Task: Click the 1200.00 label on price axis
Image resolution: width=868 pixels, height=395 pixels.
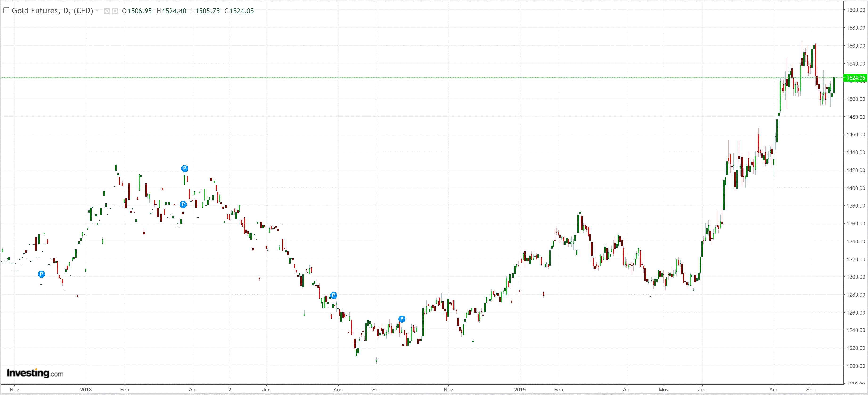Action: click(856, 366)
